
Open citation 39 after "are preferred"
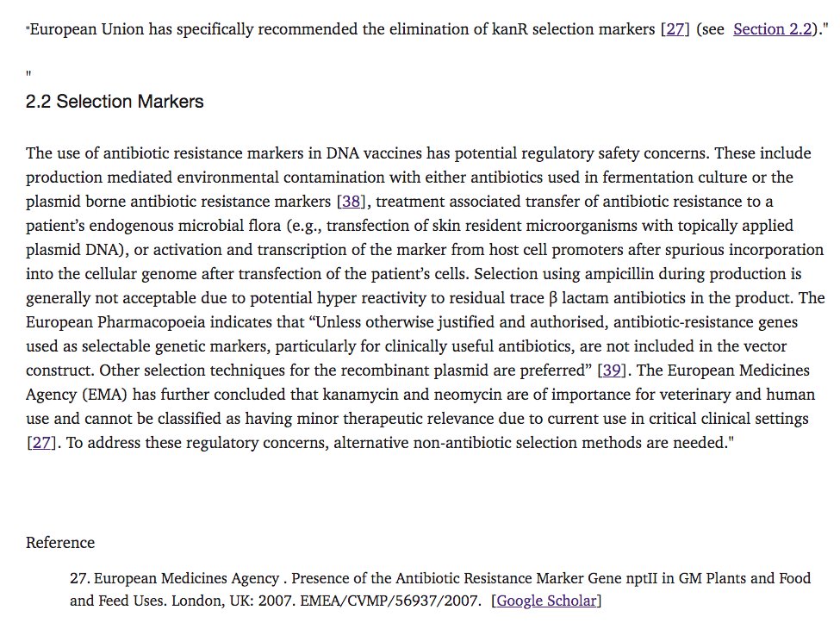[x=614, y=371]
